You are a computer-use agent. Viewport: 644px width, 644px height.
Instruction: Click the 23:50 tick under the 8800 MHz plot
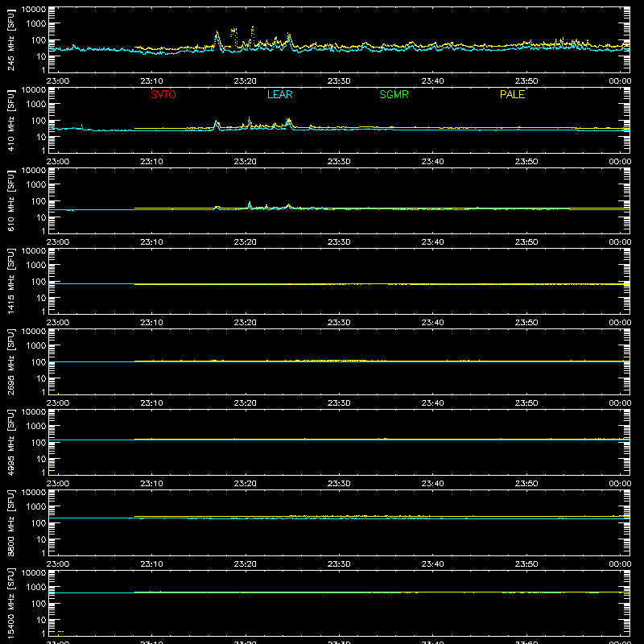[x=526, y=564]
